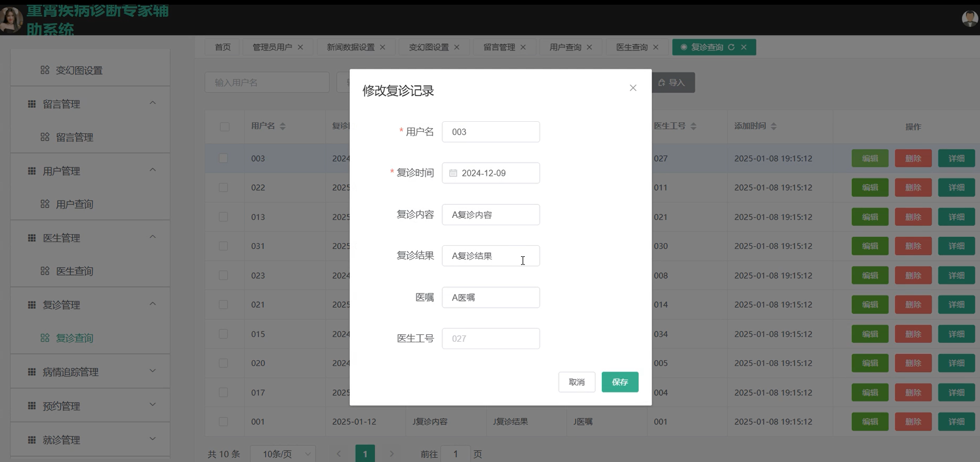Go to the next page arrow
Viewport: 980px width, 462px height.
pos(391,454)
